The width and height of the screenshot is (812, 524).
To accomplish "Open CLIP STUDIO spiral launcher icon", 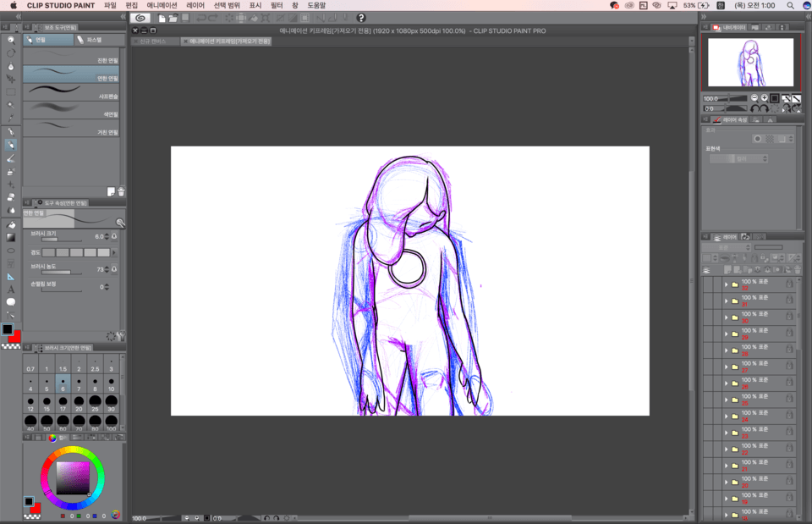I will (x=140, y=18).
